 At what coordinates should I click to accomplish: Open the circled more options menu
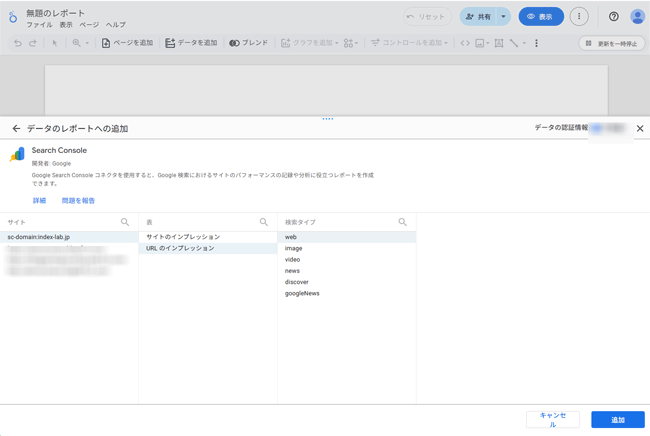[579, 17]
